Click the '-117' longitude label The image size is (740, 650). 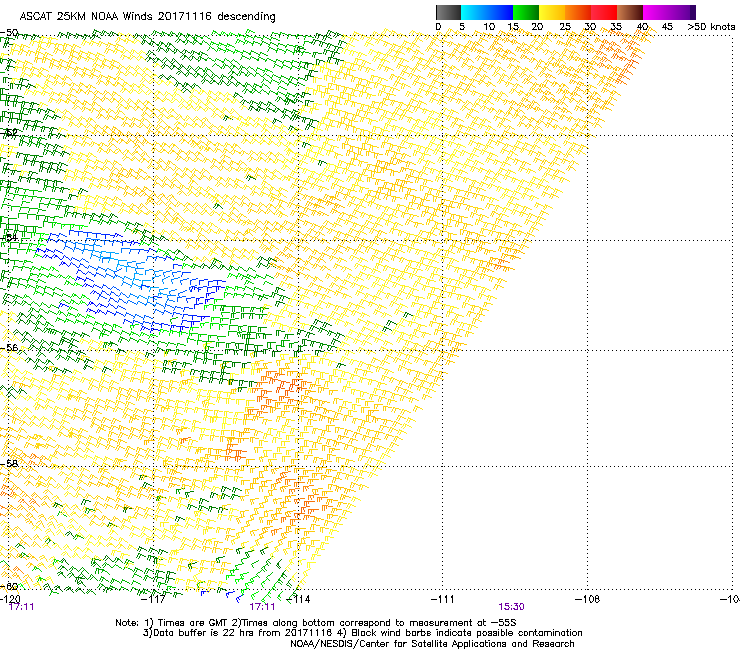(154, 599)
